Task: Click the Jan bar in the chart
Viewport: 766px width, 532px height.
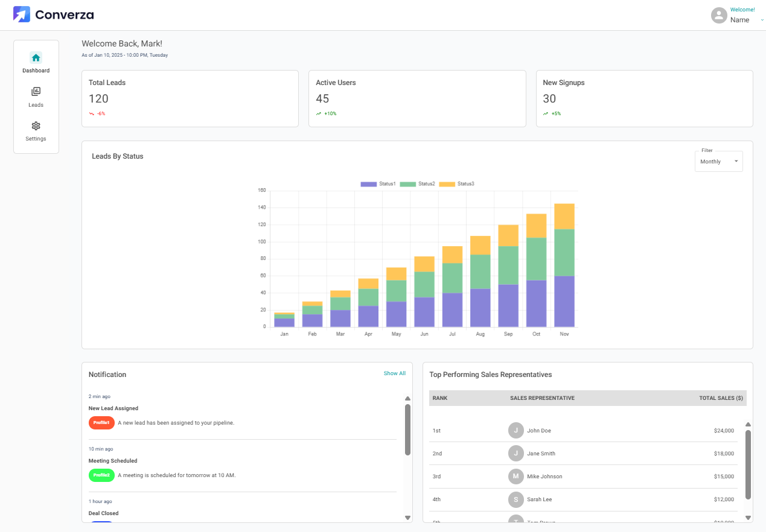Action: (284, 320)
